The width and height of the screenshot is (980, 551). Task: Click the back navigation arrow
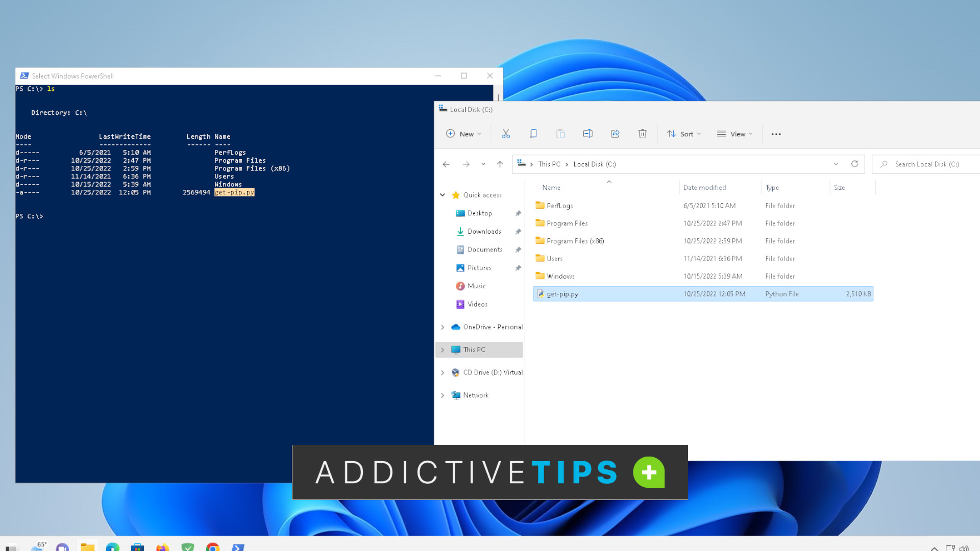(446, 164)
